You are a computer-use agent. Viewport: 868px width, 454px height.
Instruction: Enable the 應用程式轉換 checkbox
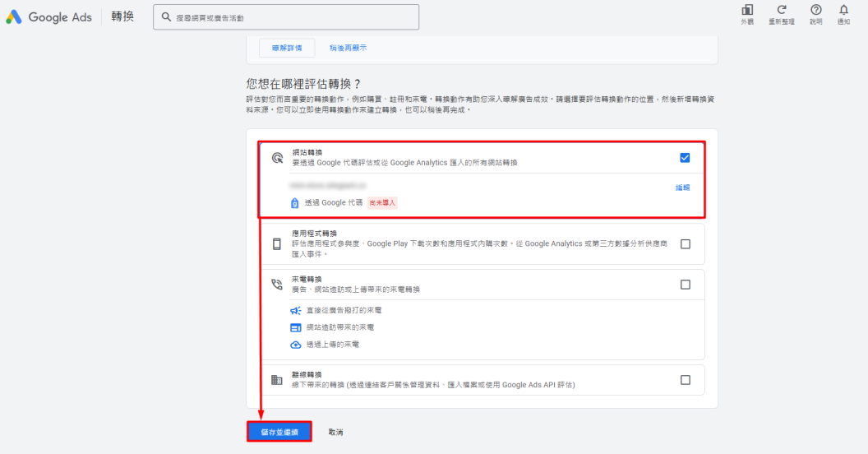(x=685, y=243)
